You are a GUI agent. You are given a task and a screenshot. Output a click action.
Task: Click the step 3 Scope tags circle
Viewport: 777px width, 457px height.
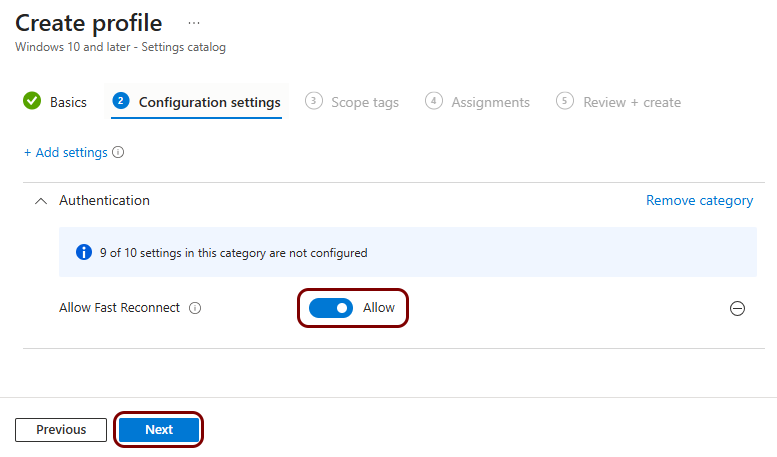[314, 101]
